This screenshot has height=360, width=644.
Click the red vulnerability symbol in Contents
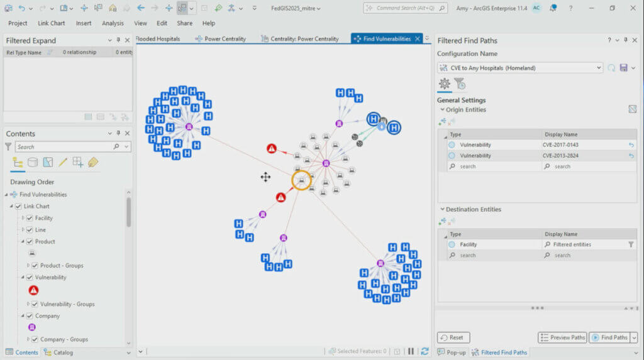click(33, 290)
